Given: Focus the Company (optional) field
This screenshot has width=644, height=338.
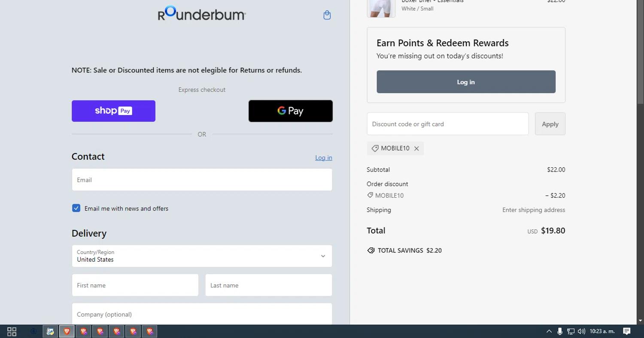Looking at the screenshot, I should pyautogui.click(x=202, y=314).
